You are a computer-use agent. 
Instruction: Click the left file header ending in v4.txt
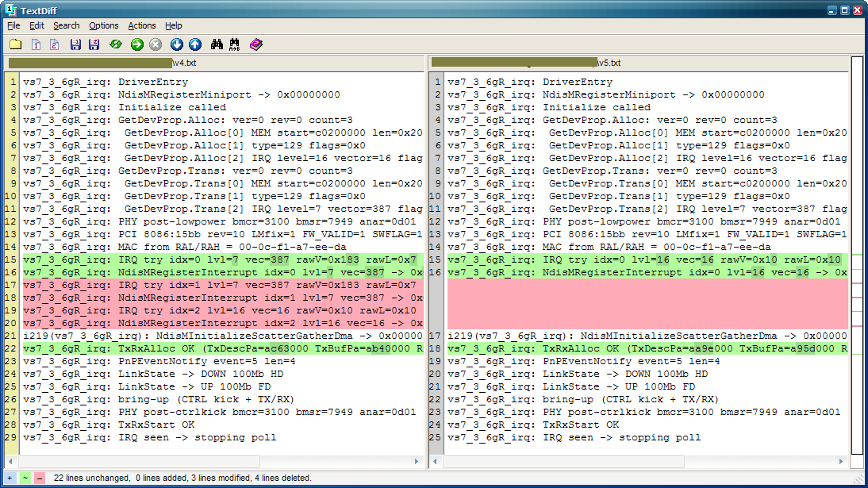click(x=213, y=63)
